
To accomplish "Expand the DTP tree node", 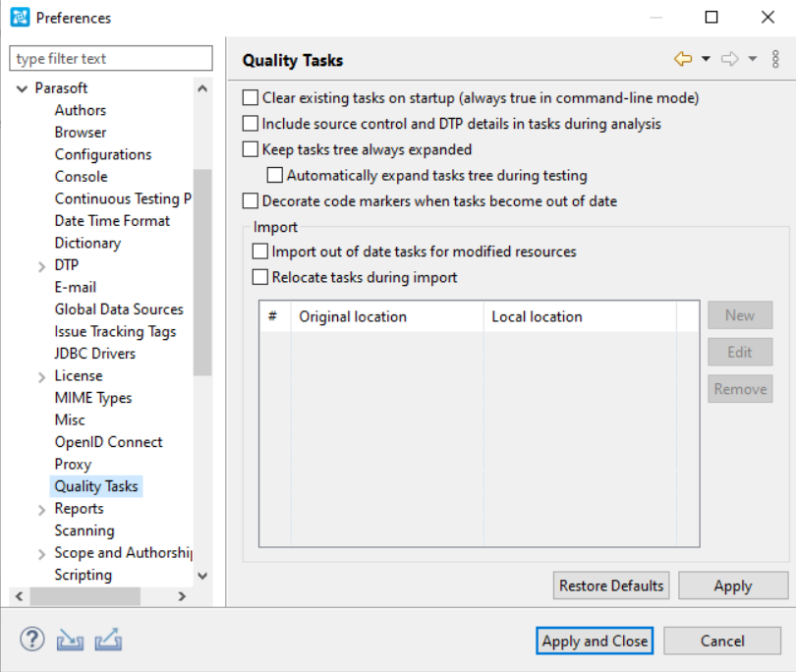I will tap(41, 266).
